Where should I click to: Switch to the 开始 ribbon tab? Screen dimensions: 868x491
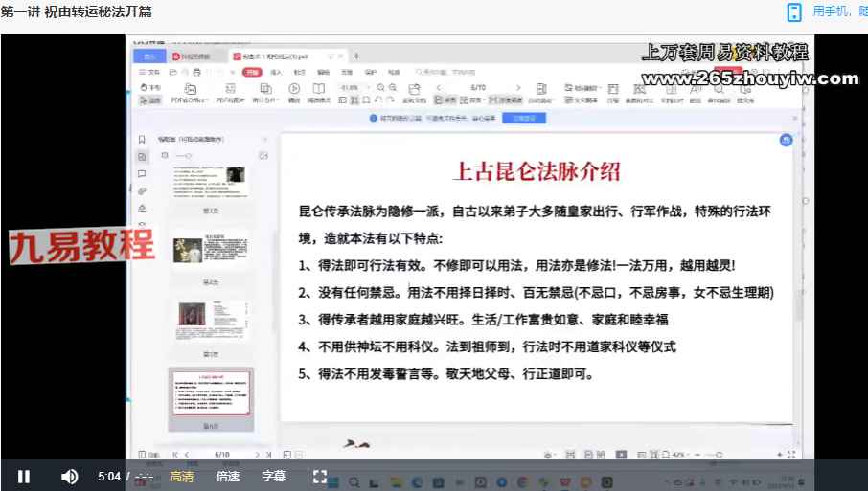click(251, 72)
